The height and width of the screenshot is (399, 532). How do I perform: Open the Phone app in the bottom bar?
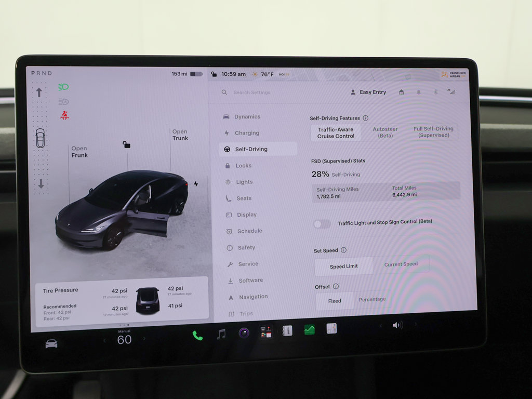[x=197, y=336]
